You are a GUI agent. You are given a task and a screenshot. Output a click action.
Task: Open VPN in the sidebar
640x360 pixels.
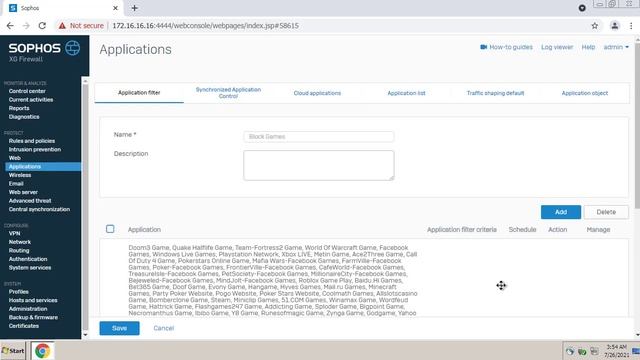[x=14, y=233]
